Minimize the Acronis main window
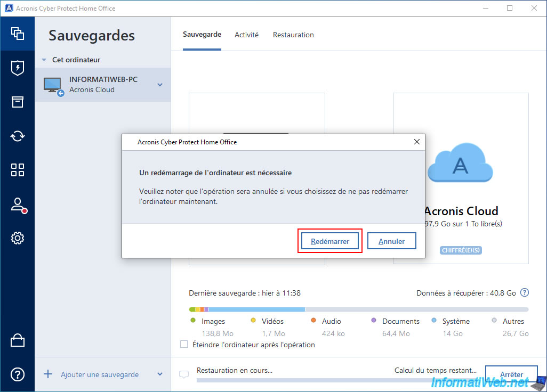 486,8
